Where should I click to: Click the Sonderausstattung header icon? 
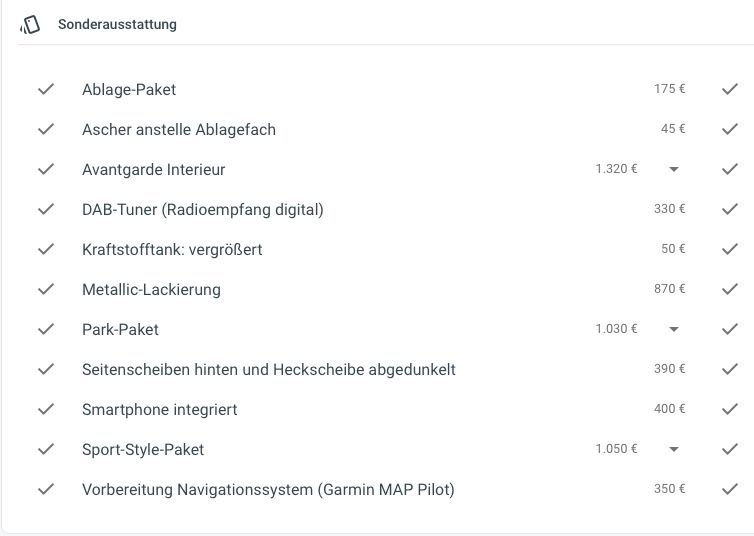coord(30,25)
